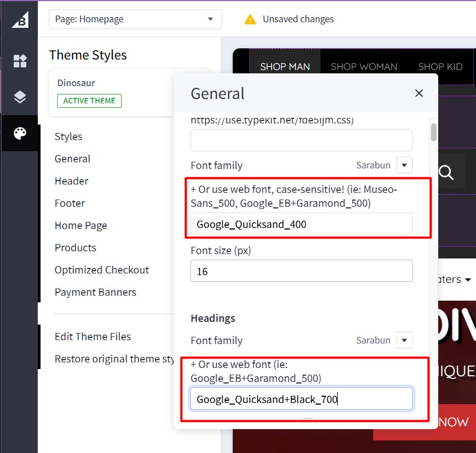Viewport: 476px width, 453px height.
Task: Open Home Page section in Theme Styles
Action: (81, 226)
